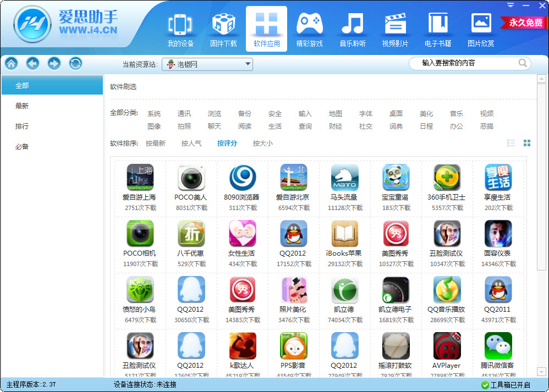Go back with the left arrow icon

[33, 63]
